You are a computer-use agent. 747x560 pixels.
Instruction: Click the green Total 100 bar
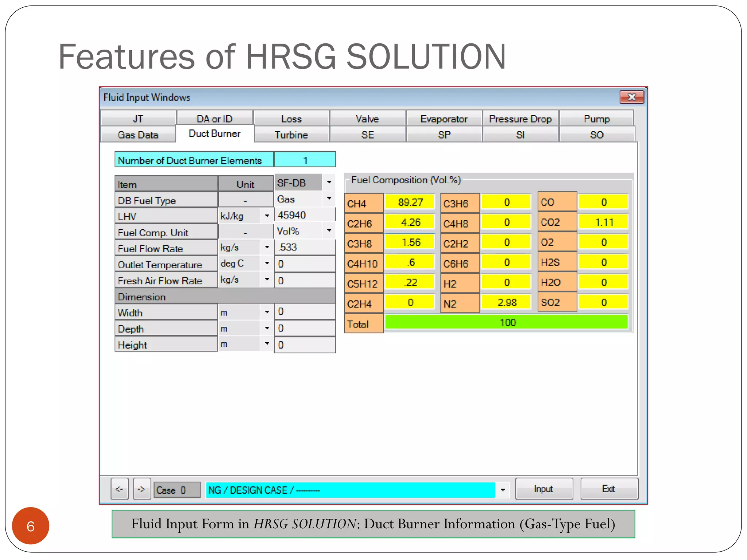coord(507,322)
